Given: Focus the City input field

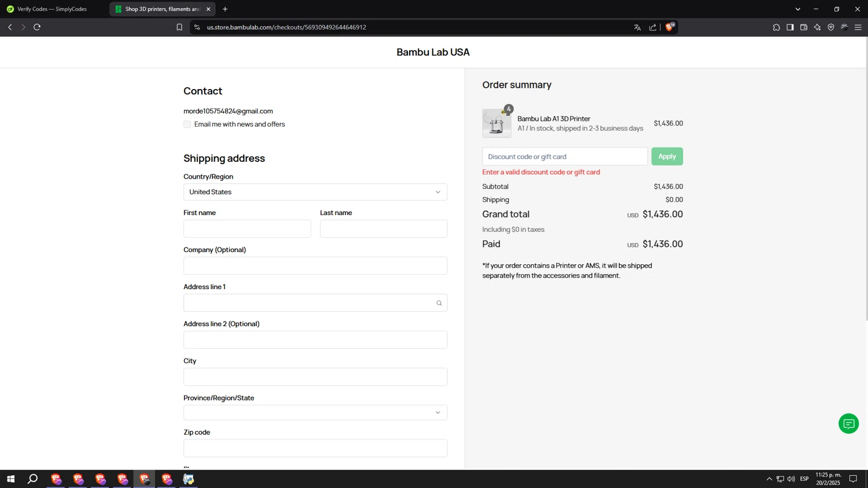Looking at the screenshot, I should 315,376.
